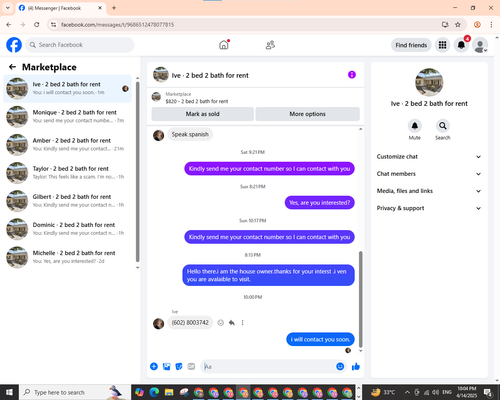The image size is (500, 400).
Task: Show hidden system tray icons chevron
Action: pos(407,392)
